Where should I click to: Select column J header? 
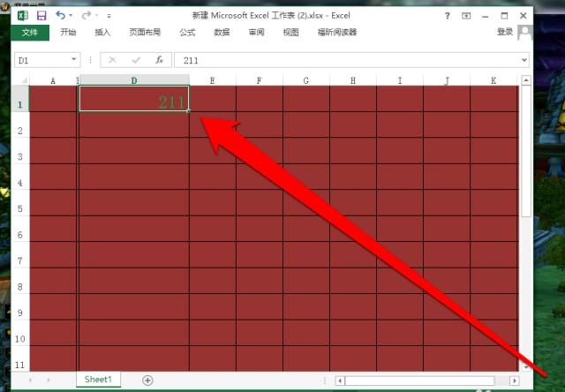click(x=447, y=80)
